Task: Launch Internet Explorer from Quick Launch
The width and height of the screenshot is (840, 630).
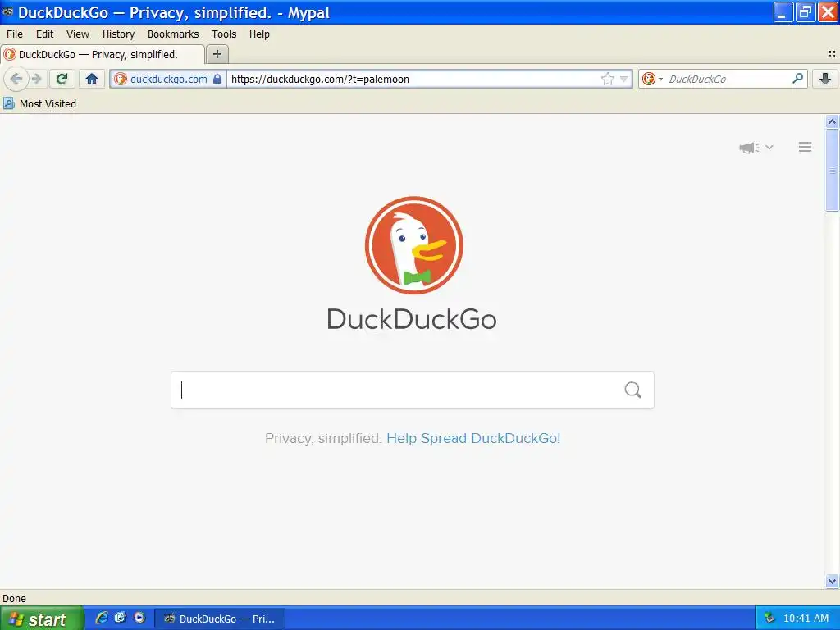Action: (101, 619)
